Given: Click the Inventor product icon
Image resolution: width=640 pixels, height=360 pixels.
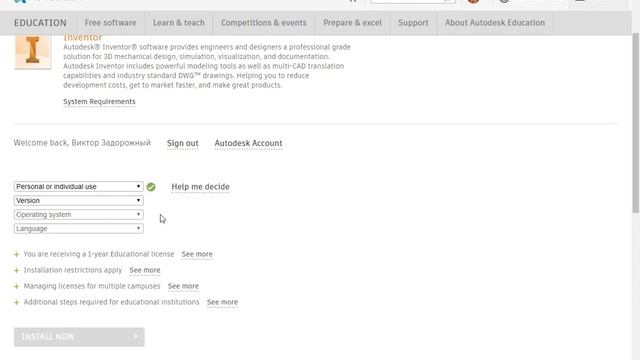Looking at the screenshot, I should click(33, 51).
